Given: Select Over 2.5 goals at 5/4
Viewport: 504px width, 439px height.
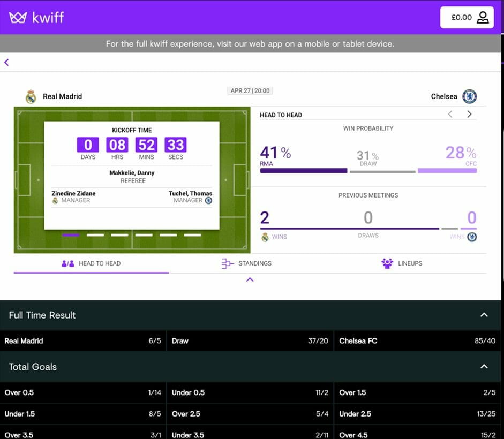Looking at the screenshot, I should tap(250, 414).
